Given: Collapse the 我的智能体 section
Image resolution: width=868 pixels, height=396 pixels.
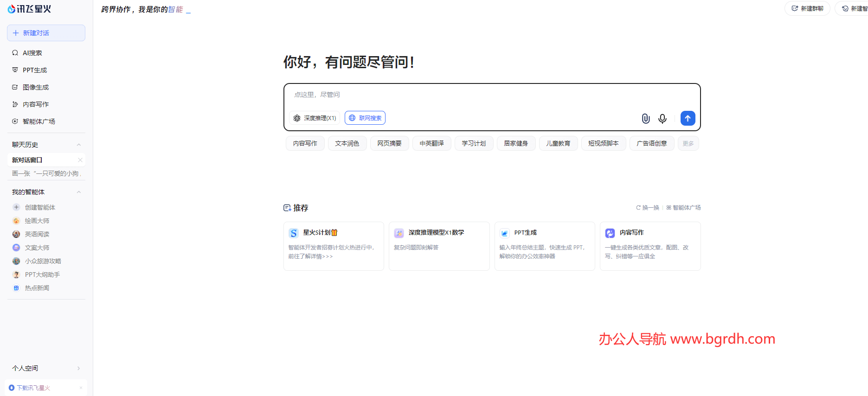Looking at the screenshot, I should click(x=79, y=192).
